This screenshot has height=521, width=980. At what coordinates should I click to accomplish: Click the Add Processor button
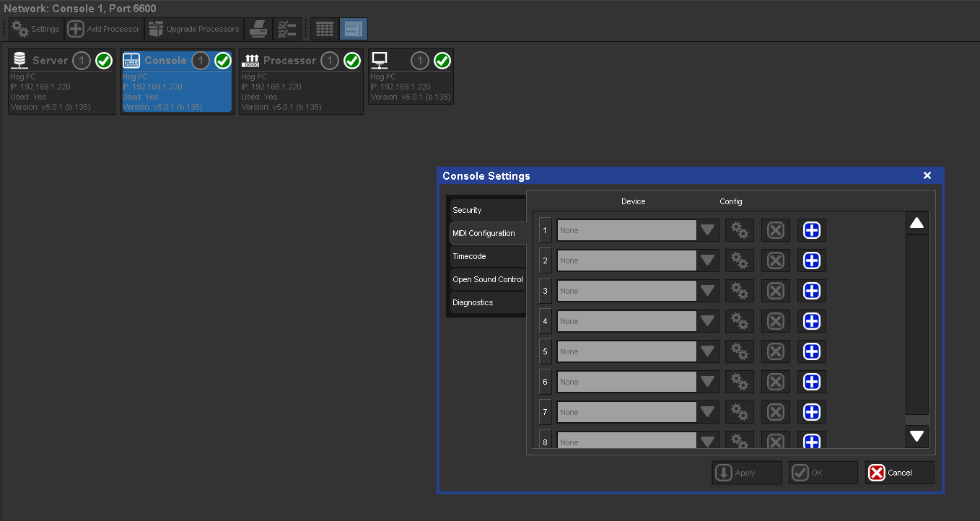[x=104, y=29]
